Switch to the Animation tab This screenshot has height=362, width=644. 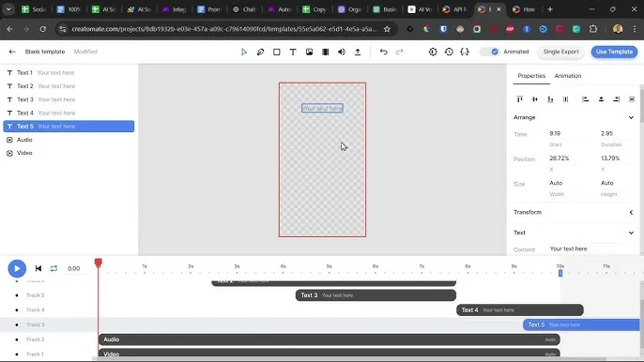click(568, 76)
